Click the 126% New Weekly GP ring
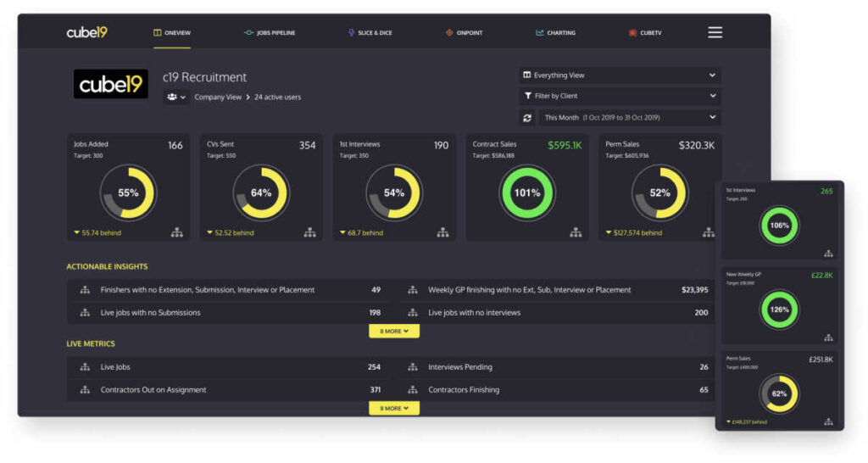The image size is (868, 463). point(780,310)
